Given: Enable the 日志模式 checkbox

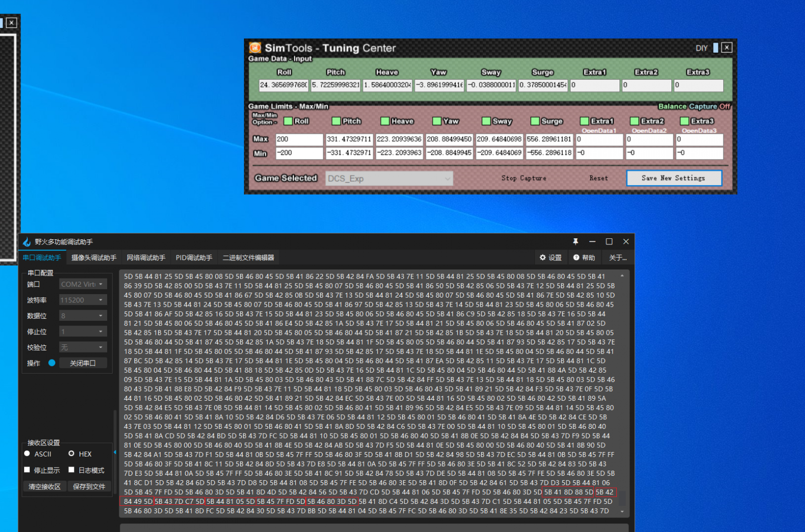Looking at the screenshot, I should (x=71, y=470).
